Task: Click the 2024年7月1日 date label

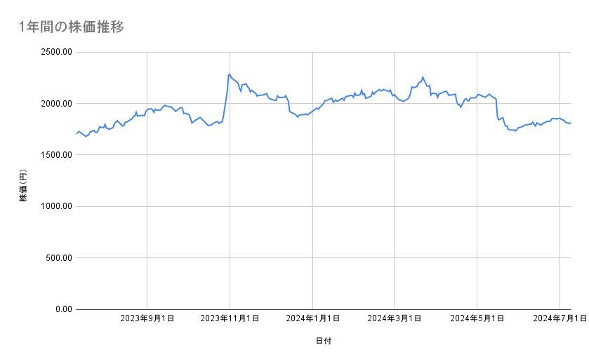Action: point(559,320)
